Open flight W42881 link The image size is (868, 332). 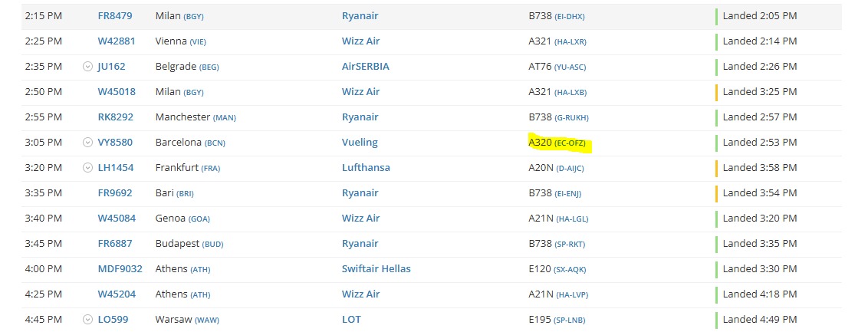(x=117, y=41)
